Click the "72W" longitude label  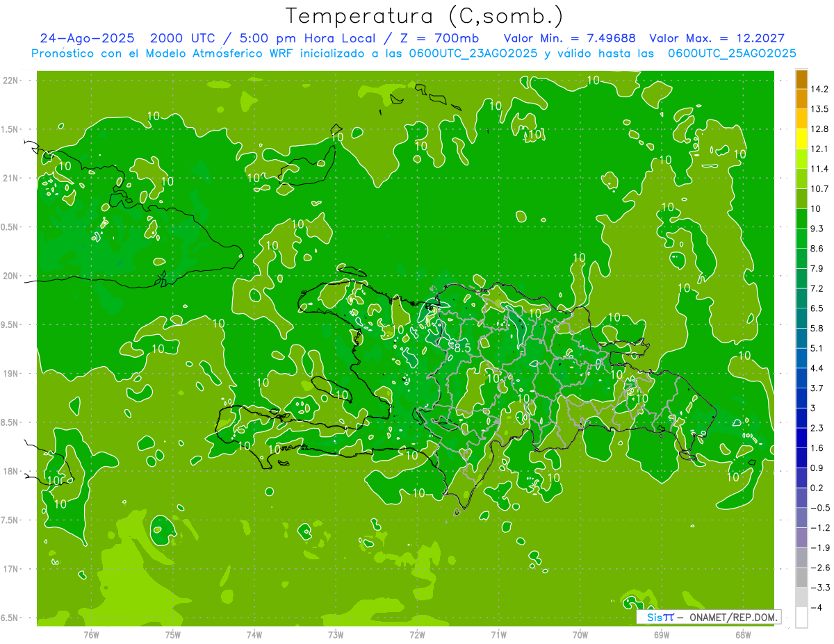click(x=418, y=635)
